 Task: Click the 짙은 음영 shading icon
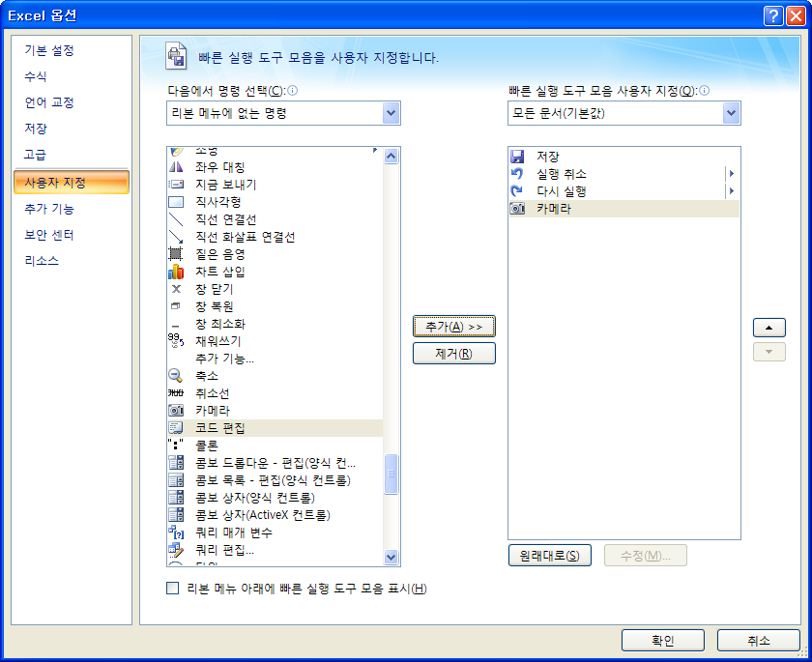(x=176, y=254)
